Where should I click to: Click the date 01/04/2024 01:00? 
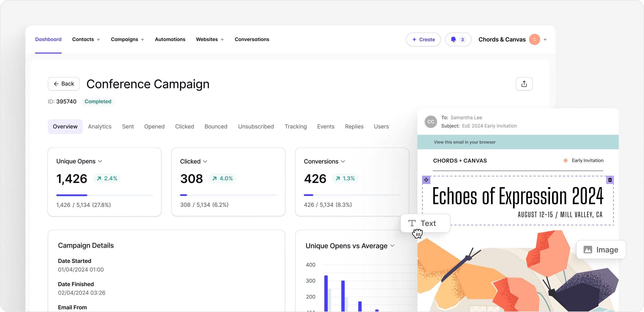(81, 270)
